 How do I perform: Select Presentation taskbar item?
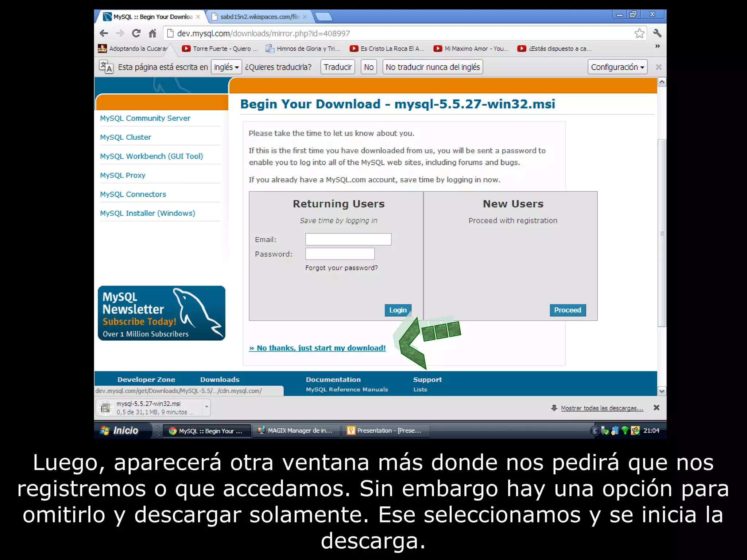(386, 431)
